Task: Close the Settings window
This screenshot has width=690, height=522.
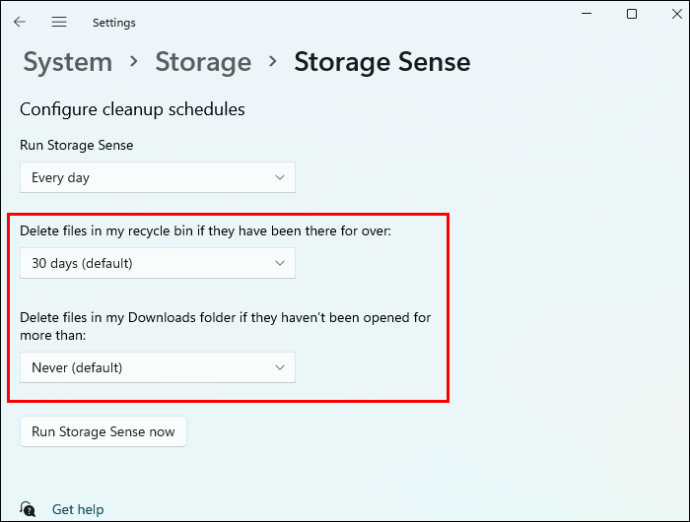Action: coord(677,14)
